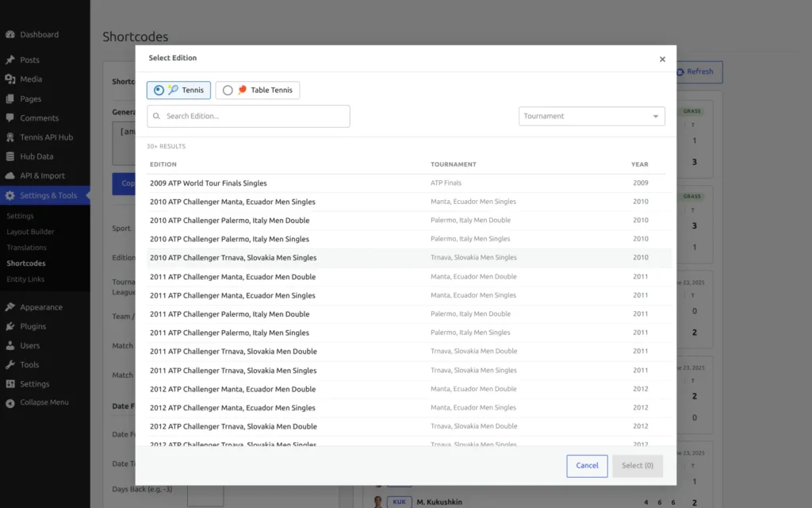This screenshot has width=812, height=508.
Task: Click the Users icon in sidebar
Action: (10, 345)
